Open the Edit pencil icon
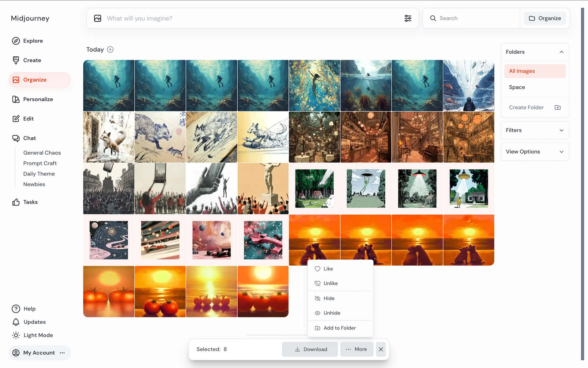Image resolution: width=588 pixels, height=368 pixels. (16, 119)
